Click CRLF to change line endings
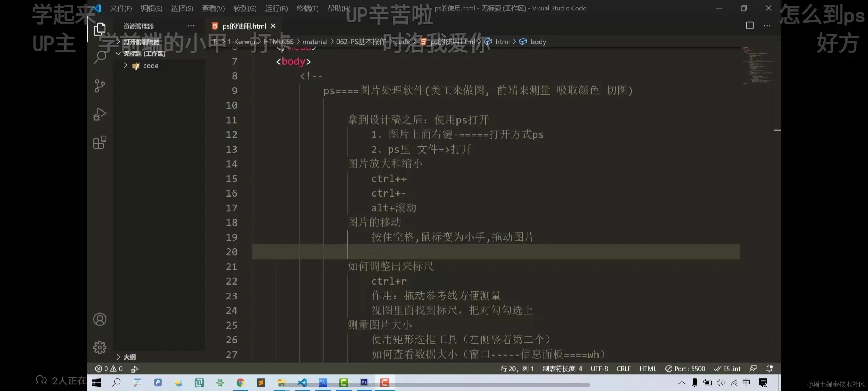 pyautogui.click(x=624, y=369)
